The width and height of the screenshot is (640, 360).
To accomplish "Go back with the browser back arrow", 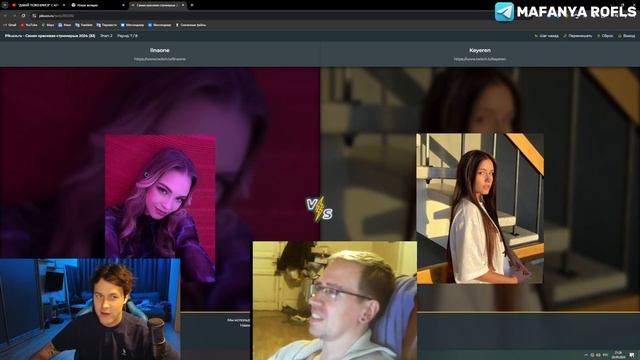I will point(5,16).
